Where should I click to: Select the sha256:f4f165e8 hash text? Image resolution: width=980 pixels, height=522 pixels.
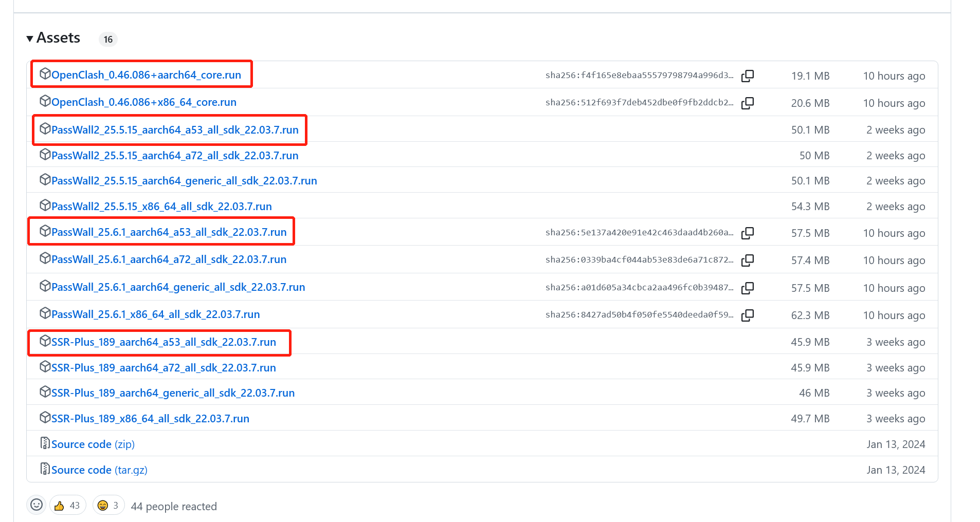(640, 76)
